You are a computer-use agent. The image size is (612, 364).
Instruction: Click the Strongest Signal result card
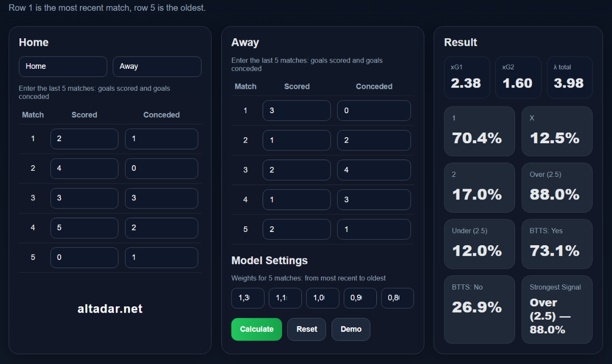tap(556, 309)
